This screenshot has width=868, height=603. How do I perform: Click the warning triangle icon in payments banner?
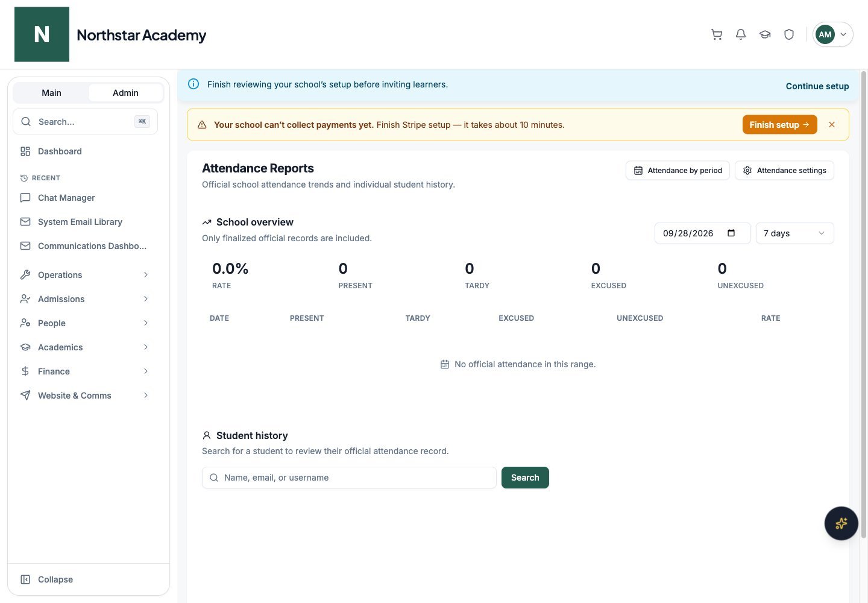coord(202,125)
